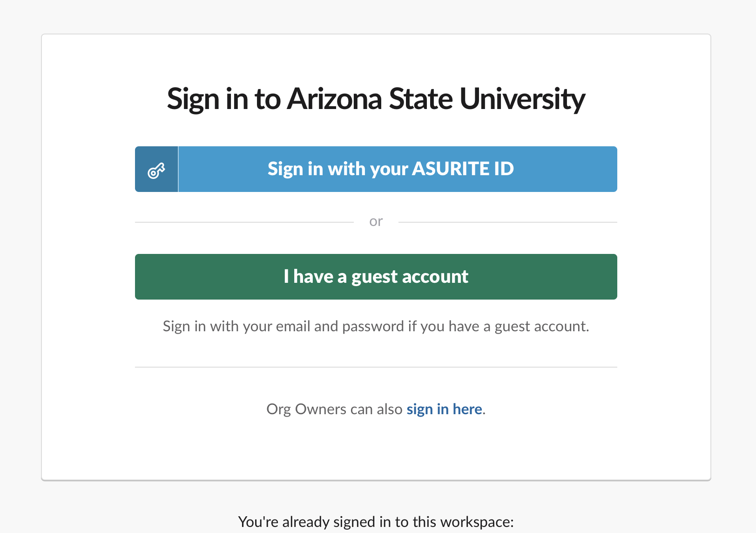Click the guest account email and password description

[376, 327]
